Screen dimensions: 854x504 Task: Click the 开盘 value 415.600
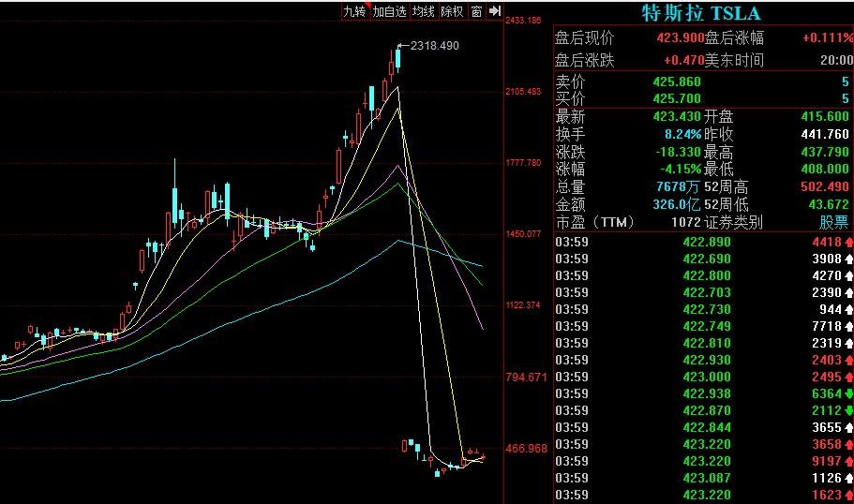[825, 116]
